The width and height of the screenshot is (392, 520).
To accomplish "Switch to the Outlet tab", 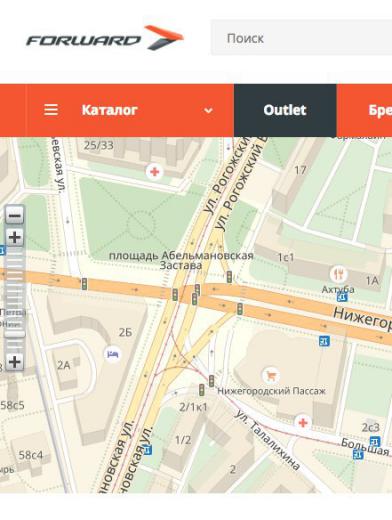I will coord(285,110).
